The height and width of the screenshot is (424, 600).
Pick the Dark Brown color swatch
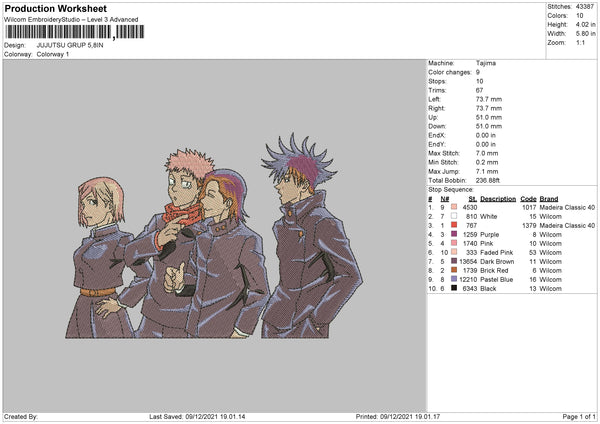pyautogui.click(x=454, y=261)
